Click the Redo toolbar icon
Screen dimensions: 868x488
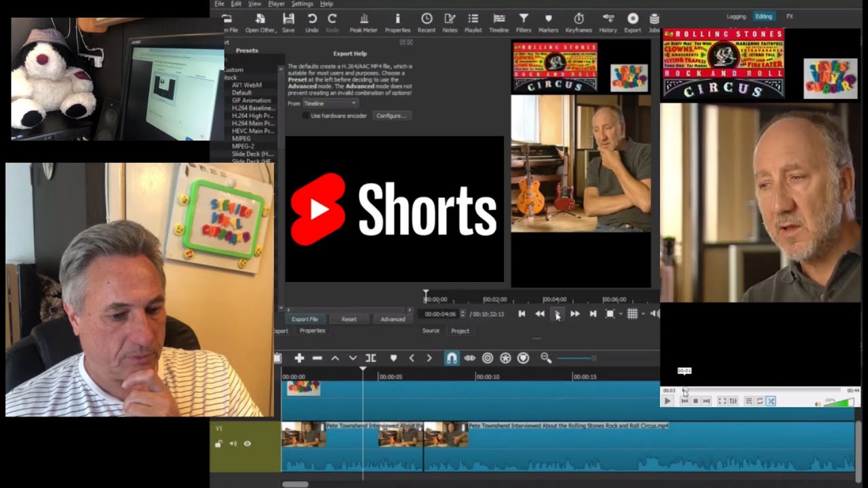(x=332, y=22)
